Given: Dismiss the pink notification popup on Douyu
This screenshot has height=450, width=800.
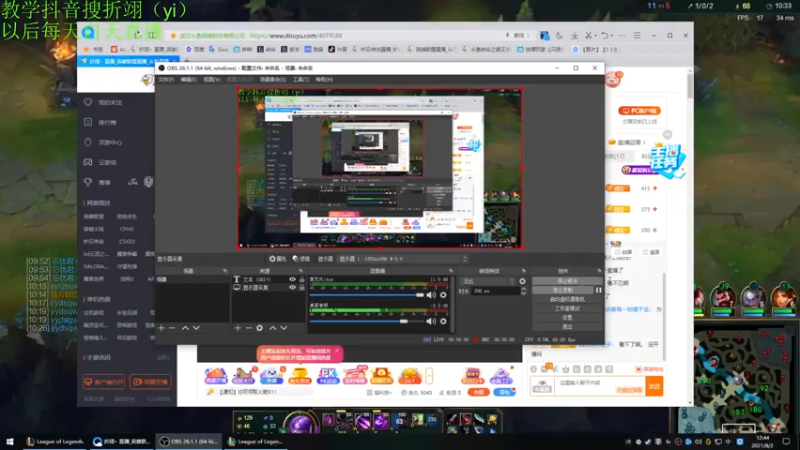Looking at the screenshot, I should pyautogui.click(x=337, y=351).
